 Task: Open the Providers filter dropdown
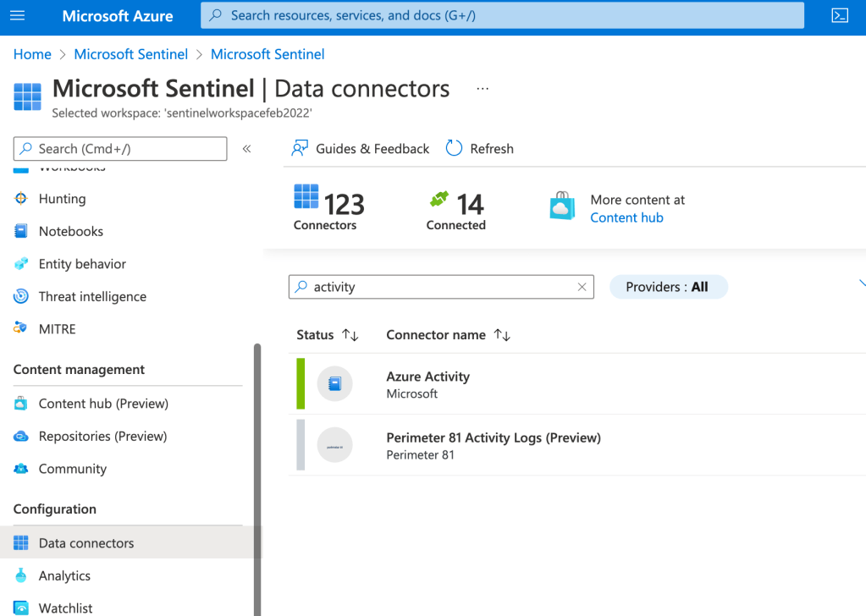[x=668, y=287]
